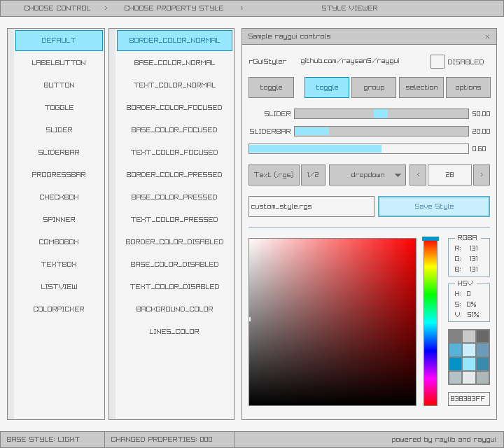The height and width of the screenshot is (448, 504).
Task: Select the BACKGROUND_COLOR property
Action: click(174, 309)
